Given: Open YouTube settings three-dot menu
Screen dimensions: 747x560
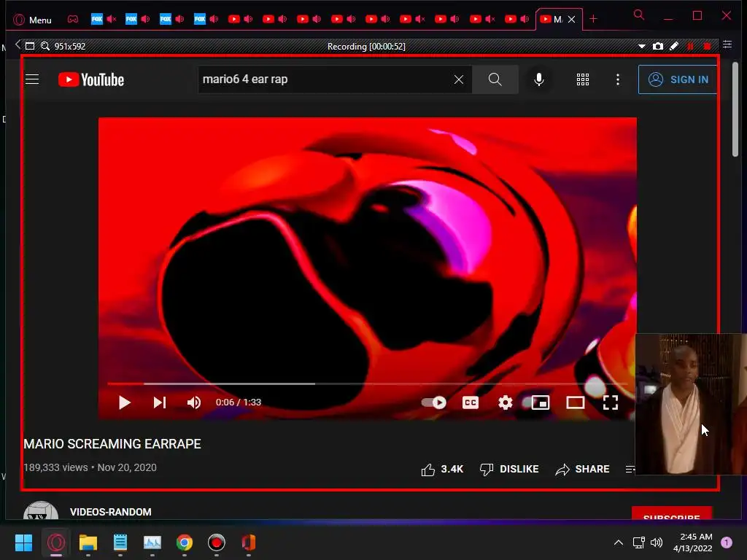Looking at the screenshot, I should click(618, 79).
